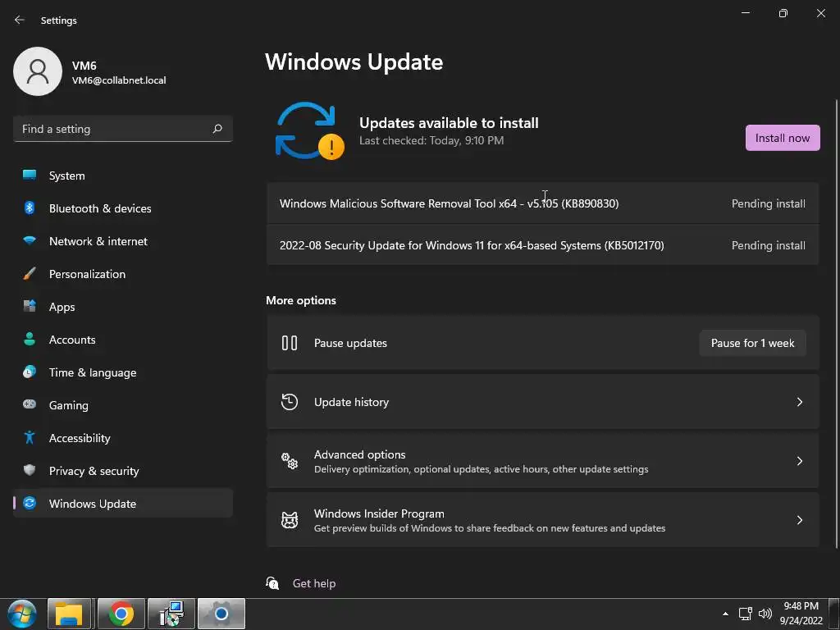Click the Windows Insider Program cat icon
Image resolution: width=840 pixels, height=630 pixels.
click(290, 519)
